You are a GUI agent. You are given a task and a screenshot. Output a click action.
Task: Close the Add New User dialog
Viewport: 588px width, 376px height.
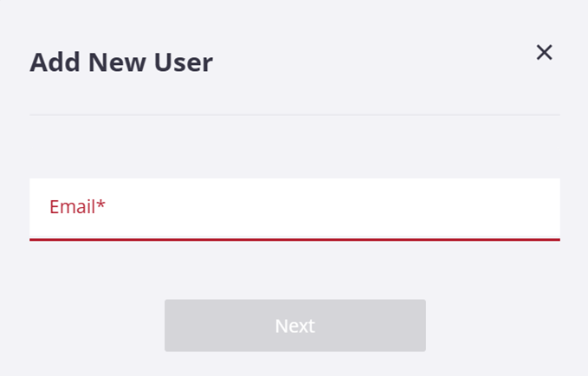pyautogui.click(x=544, y=53)
